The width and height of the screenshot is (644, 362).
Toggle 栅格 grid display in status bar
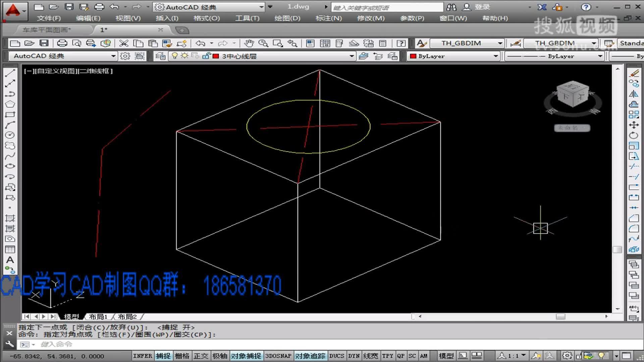click(182, 356)
